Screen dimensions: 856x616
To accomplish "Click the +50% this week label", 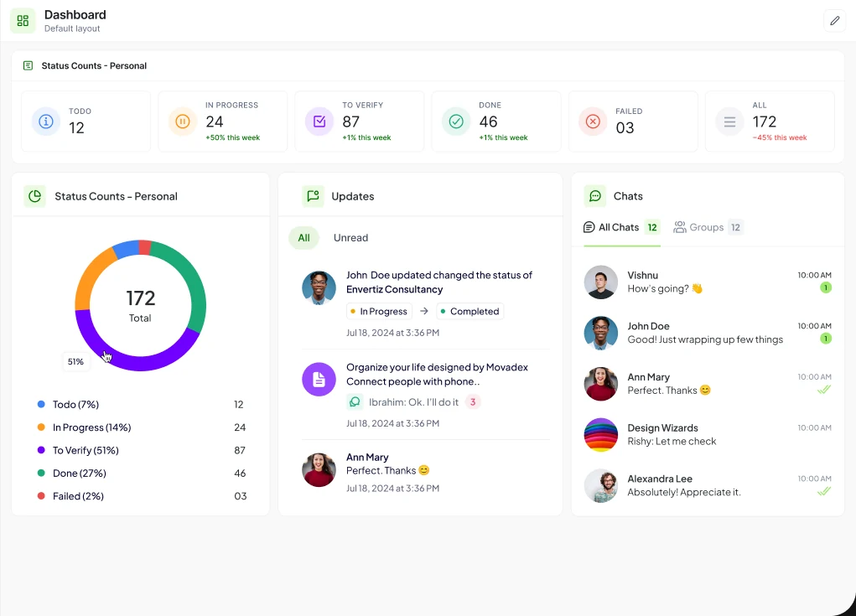I will tap(232, 137).
